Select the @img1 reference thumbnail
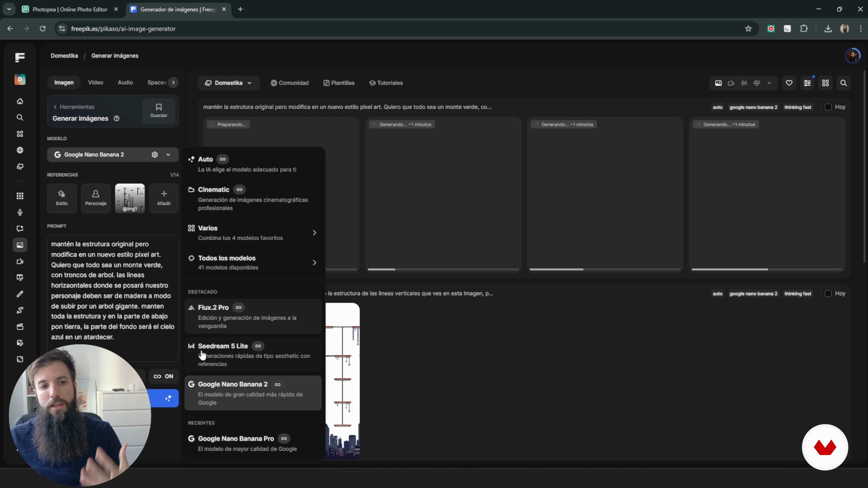The width and height of the screenshot is (868, 488). (130, 198)
